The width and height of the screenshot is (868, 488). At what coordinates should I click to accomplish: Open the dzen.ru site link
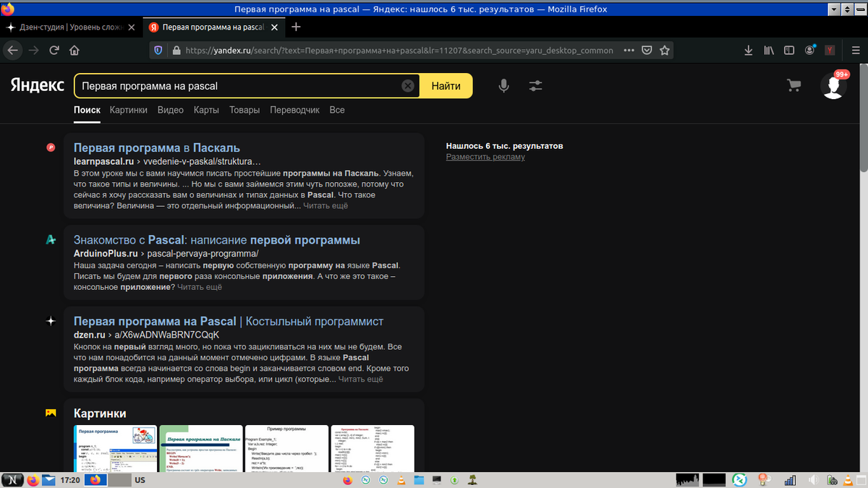[89, 335]
